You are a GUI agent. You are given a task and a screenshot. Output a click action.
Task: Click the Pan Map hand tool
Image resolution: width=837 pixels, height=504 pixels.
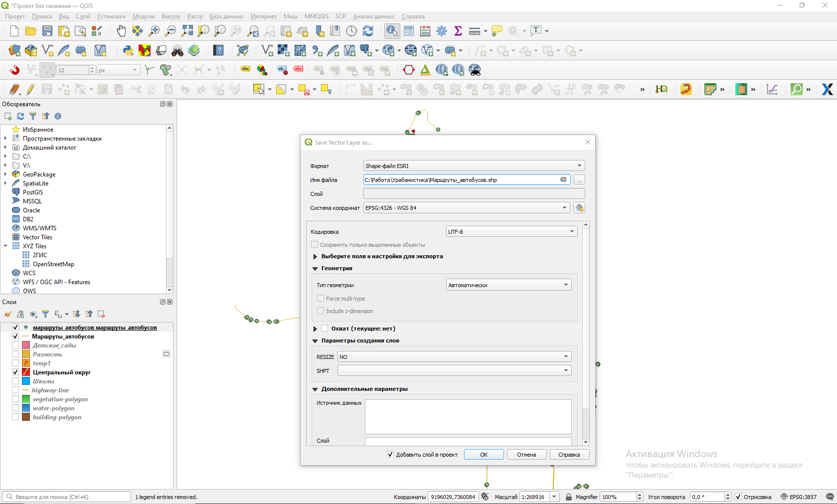(121, 31)
